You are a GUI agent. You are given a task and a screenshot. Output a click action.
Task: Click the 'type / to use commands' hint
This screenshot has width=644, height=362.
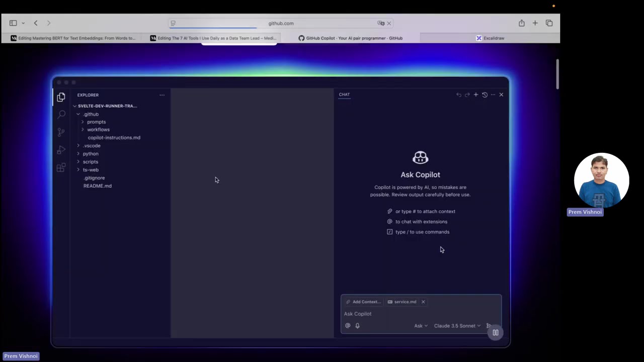418,232
